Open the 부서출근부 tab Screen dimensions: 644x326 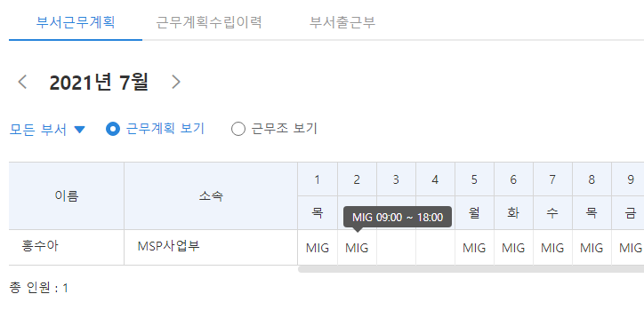[x=342, y=21]
